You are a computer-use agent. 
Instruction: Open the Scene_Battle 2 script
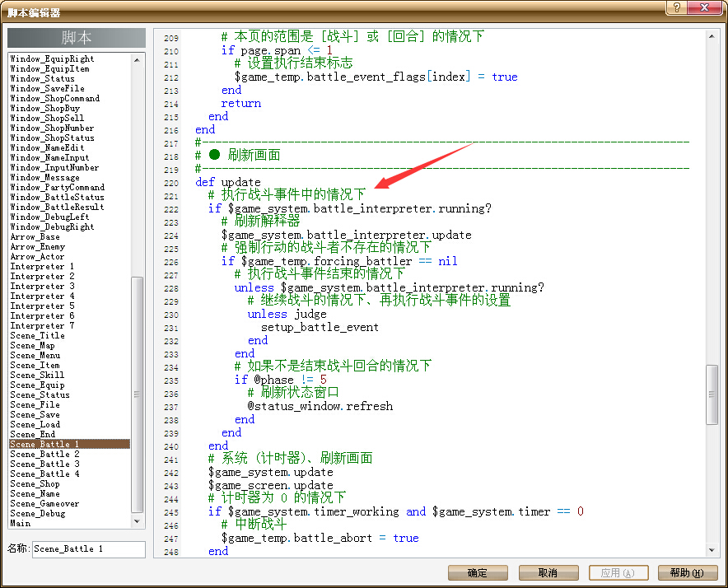pyautogui.click(x=45, y=455)
